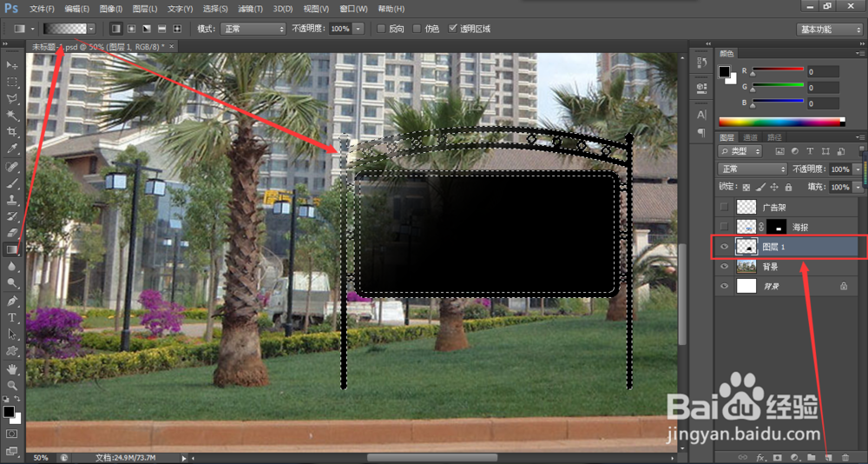The height and width of the screenshot is (464, 868).
Task: Open the layer 填充 arrow
Action: coord(858,188)
